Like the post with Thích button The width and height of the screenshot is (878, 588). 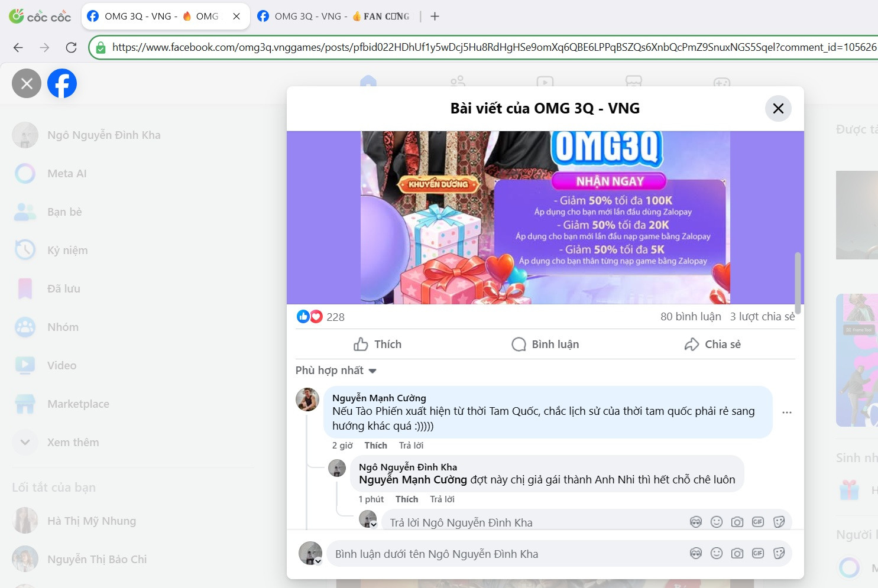(x=377, y=344)
